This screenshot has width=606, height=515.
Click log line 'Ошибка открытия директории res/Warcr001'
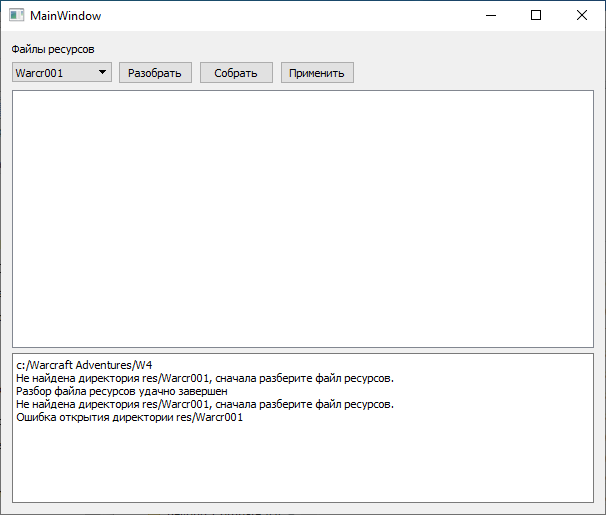coord(129,417)
